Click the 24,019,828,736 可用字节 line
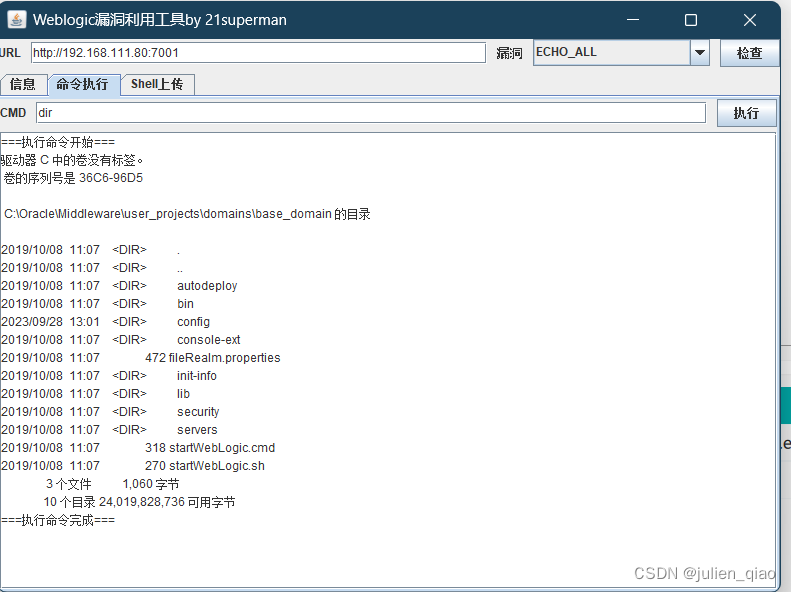This screenshot has width=791, height=592. click(x=139, y=502)
